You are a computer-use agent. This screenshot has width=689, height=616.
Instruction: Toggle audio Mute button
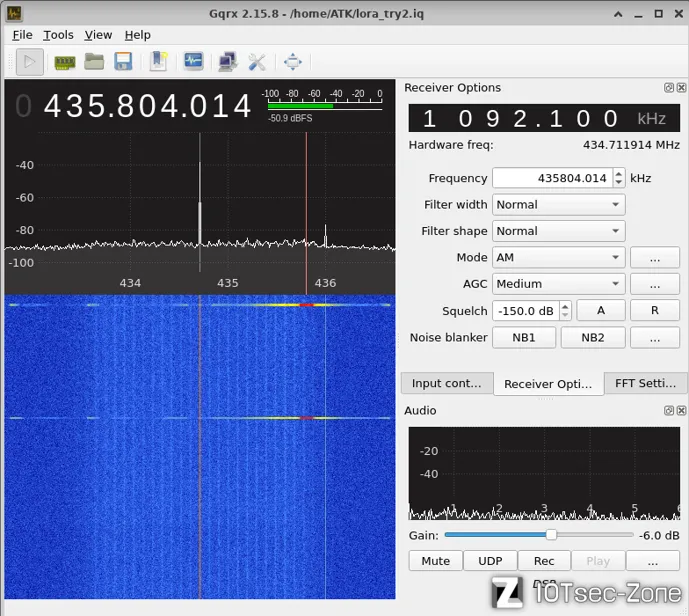click(x=435, y=561)
